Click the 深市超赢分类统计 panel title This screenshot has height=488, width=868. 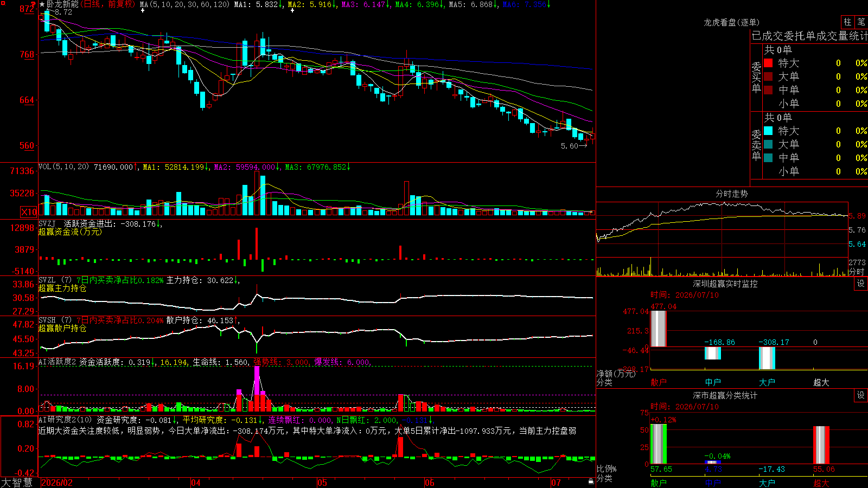pyautogui.click(x=725, y=395)
